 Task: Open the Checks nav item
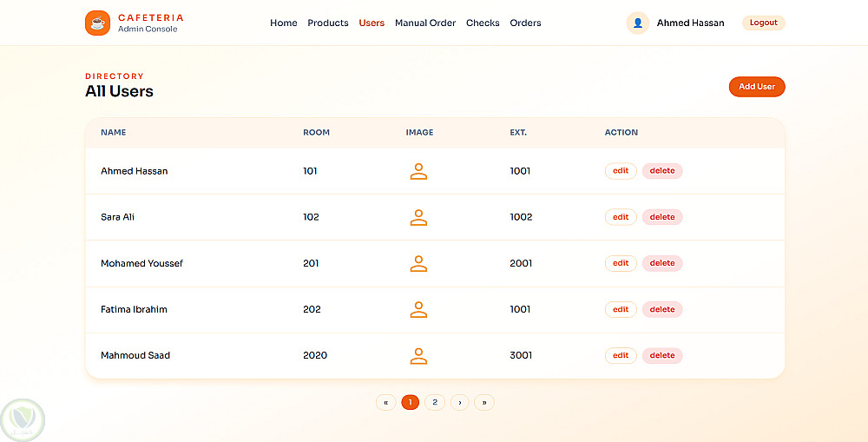pos(483,23)
